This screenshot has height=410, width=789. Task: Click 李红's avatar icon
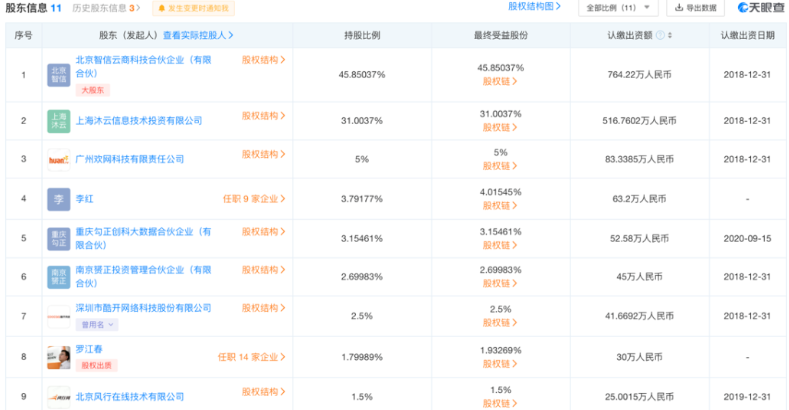[59, 199]
